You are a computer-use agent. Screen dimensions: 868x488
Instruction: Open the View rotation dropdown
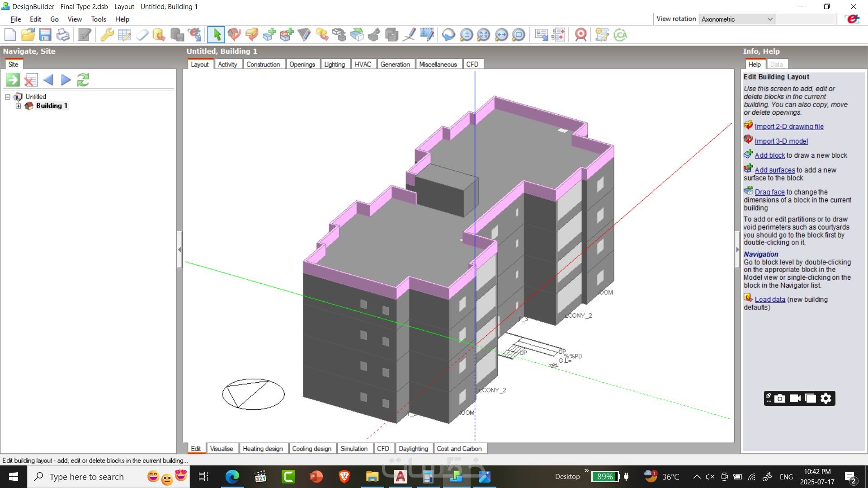pos(770,19)
